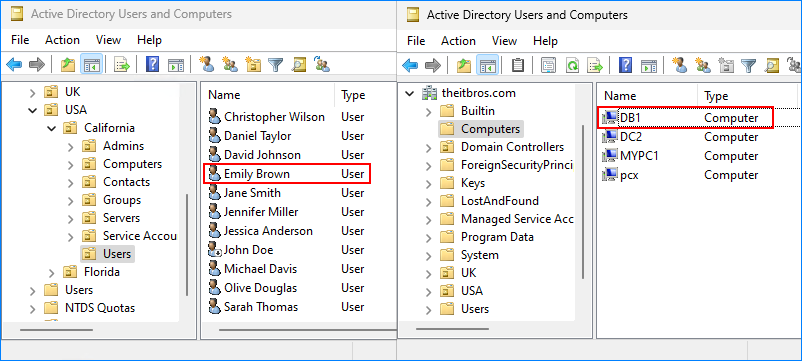Open Properties icon in computer-list window toolbar
The image size is (802, 361).
pos(548,65)
